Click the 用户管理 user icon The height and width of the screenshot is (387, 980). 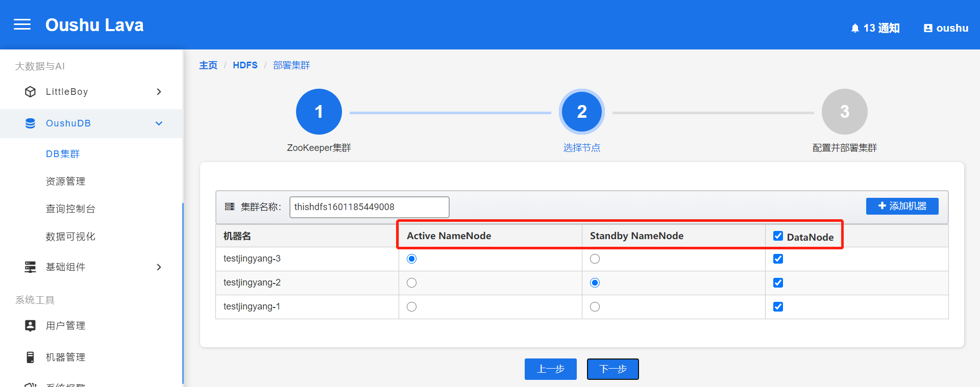(x=31, y=326)
